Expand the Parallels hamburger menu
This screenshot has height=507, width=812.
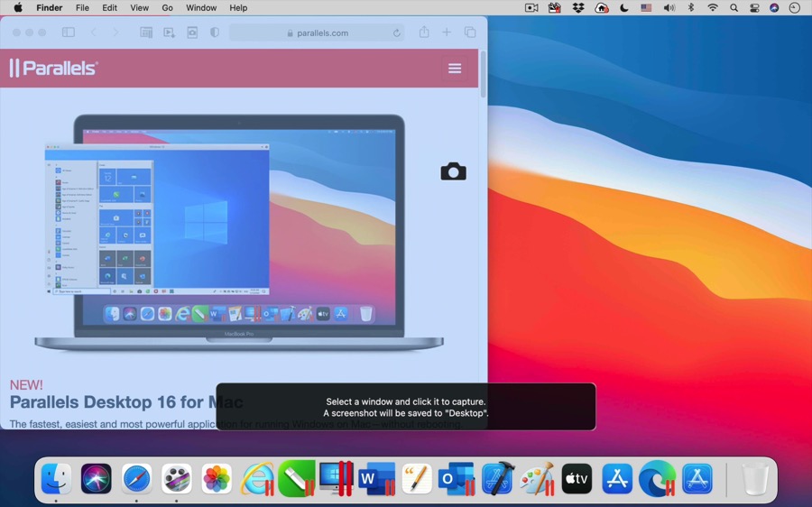455,69
